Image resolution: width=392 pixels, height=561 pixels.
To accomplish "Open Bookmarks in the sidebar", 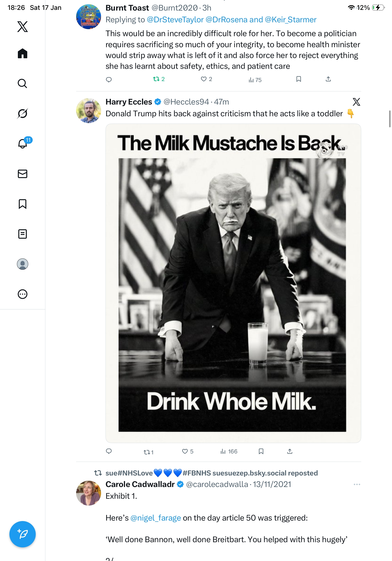I will pyautogui.click(x=23, y=204).
